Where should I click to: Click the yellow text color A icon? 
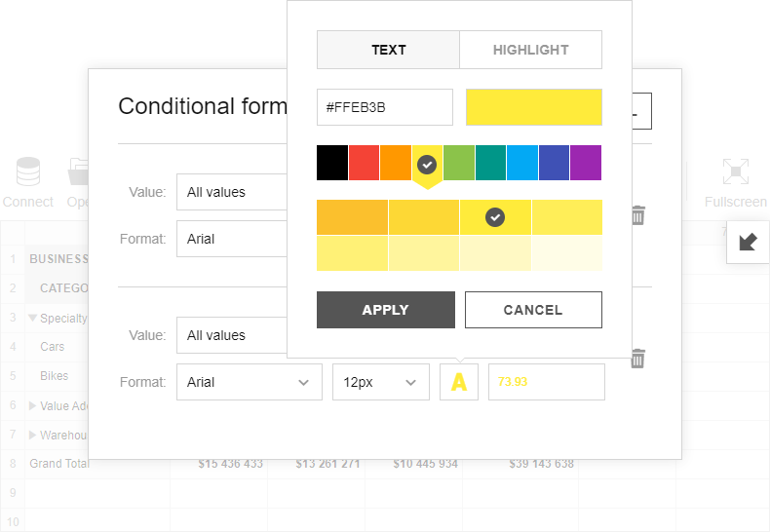(459, 382)
